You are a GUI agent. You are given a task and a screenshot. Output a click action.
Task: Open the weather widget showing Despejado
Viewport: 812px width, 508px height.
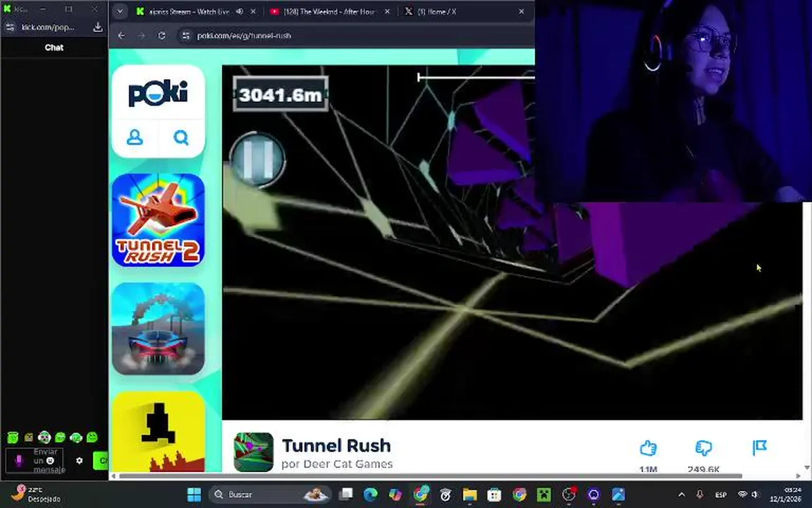[x=35, y=494]
